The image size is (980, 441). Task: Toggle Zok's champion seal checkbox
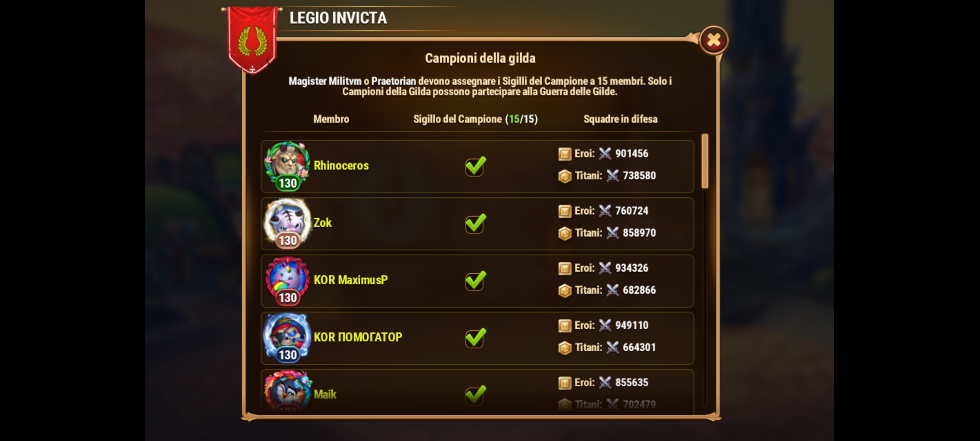(475, 223)
